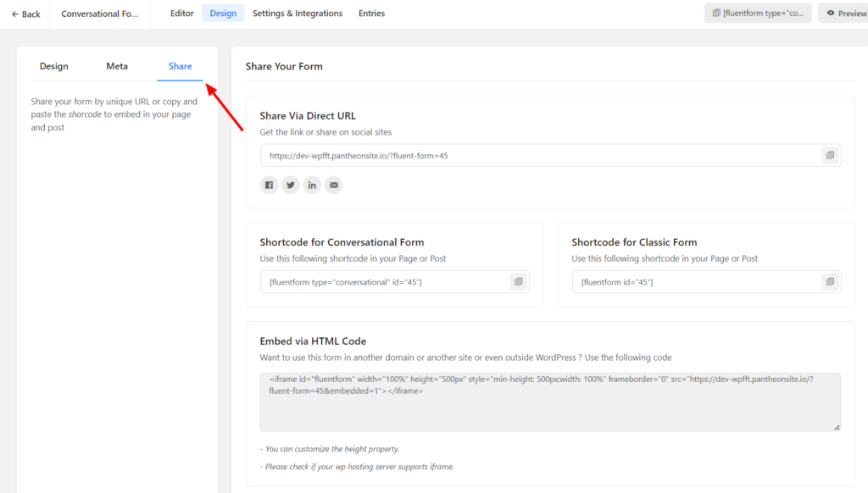Open the Entries tab
Screen dimensions: 868x493
click(x=371, y=13)
